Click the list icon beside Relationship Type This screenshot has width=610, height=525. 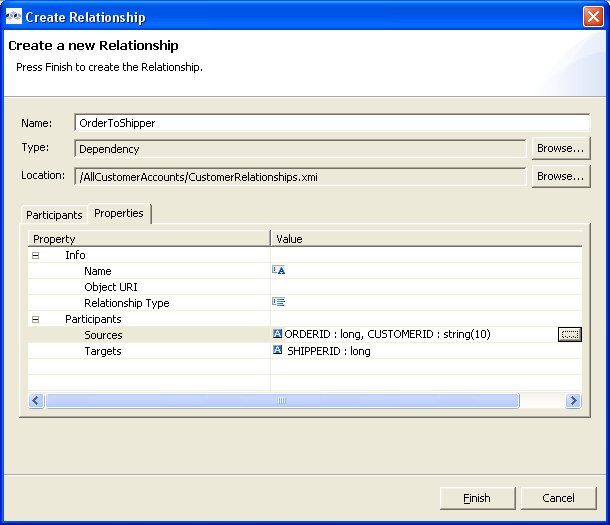click(x=279, y=303)
